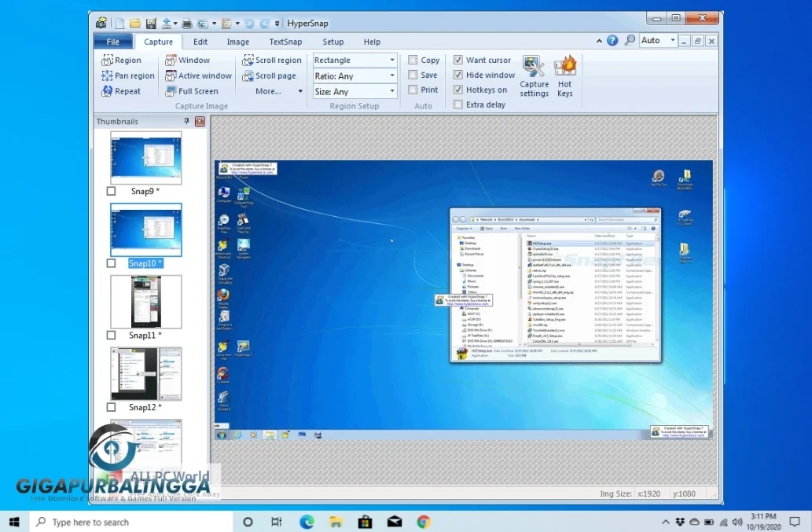Image resolution: width=812 pixels, height=532 pixels.
Task: Expand the More... capture options
Action: tap(271, 91)
